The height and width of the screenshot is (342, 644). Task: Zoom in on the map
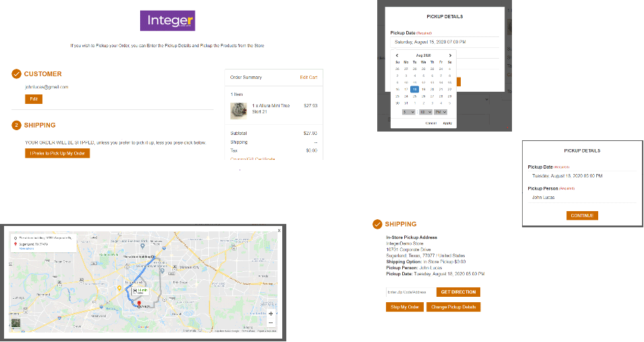271,314
